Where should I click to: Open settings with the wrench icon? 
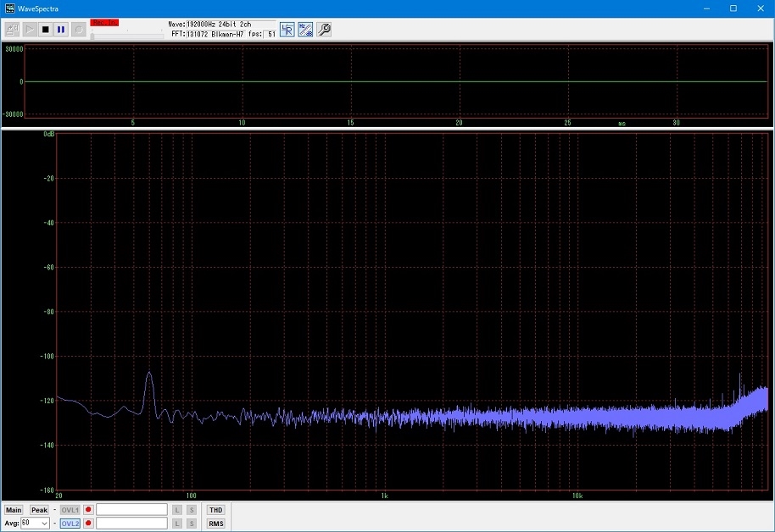[324, 30]
